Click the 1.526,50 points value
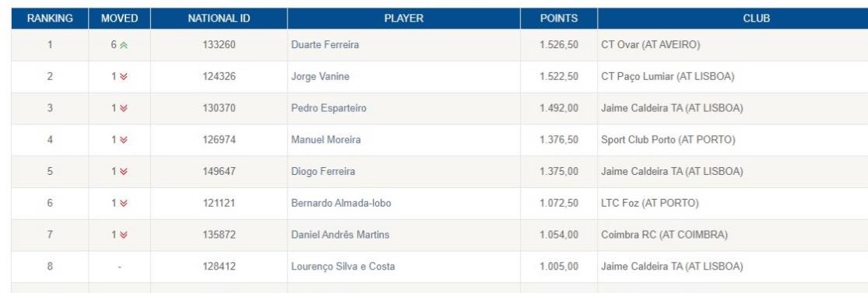 click(x=559, y=45)
